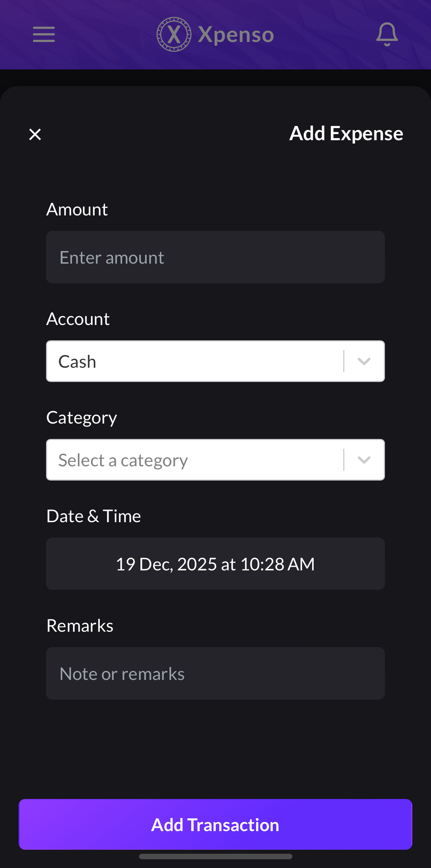Click the Category field label
431x868 pixels.
tap(82, 418)
